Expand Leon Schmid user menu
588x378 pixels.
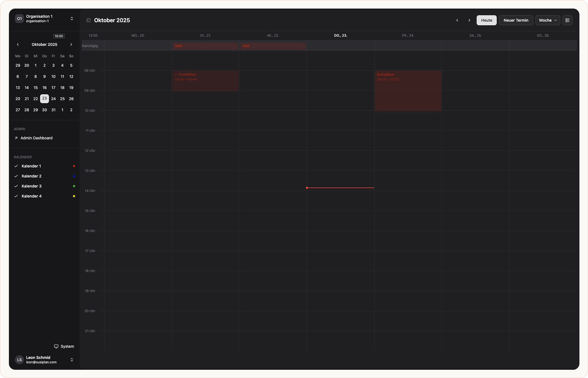coord(72,360)
